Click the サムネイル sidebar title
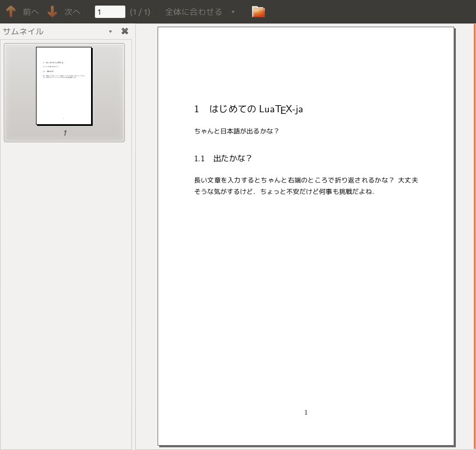476x450 pixels. click(x=23, y=32)
